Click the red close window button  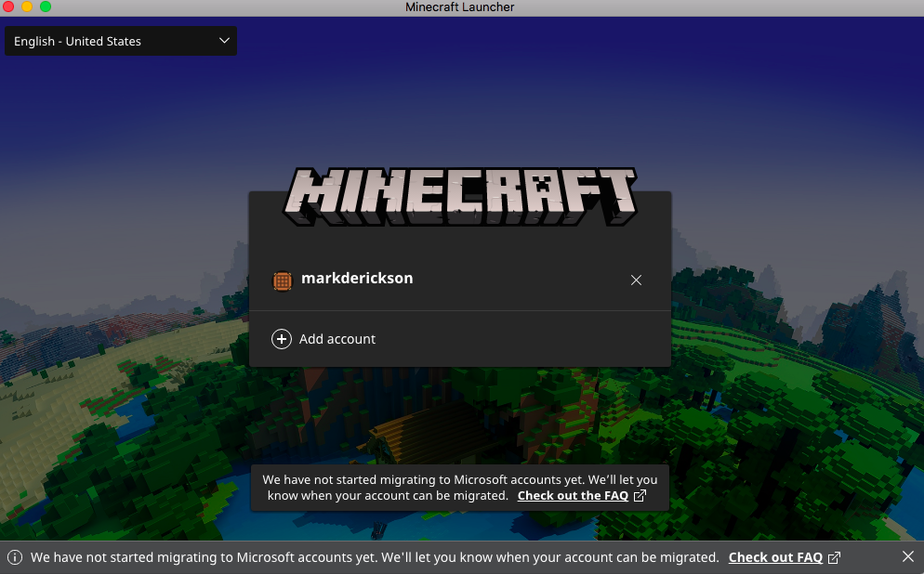[8, 7]
